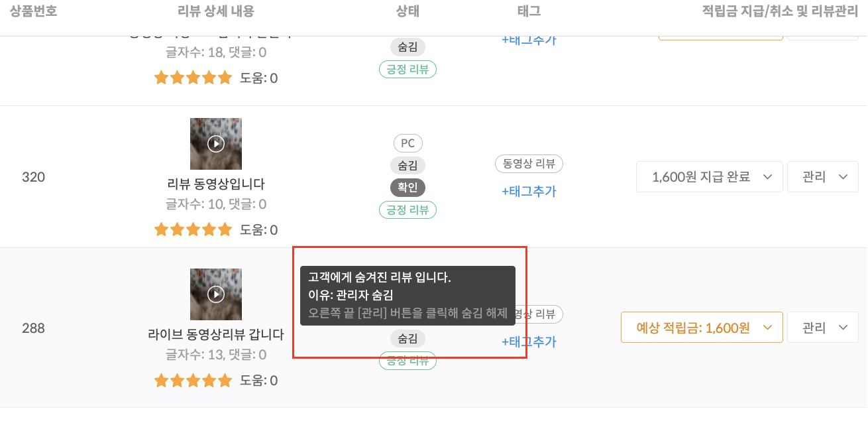Click the first star on review 288's rating
The width and height of the screenshot is (868, 427).
coord(161,380)
